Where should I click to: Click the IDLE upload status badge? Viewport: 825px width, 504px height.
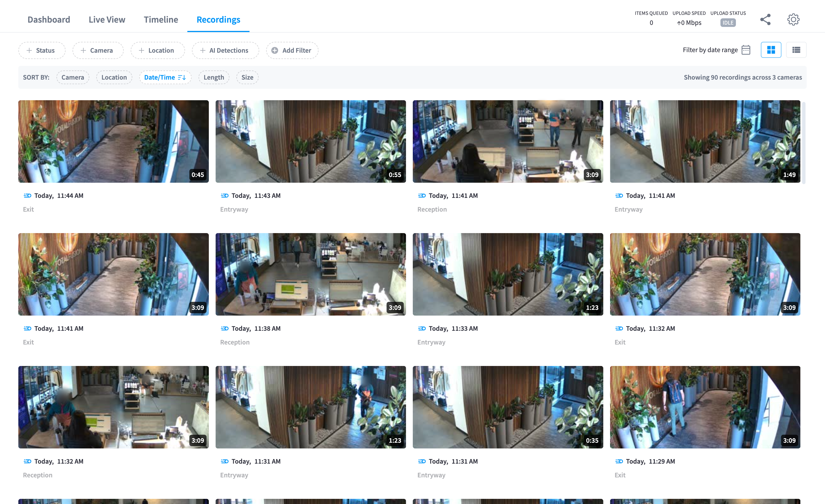click(728, 23)
